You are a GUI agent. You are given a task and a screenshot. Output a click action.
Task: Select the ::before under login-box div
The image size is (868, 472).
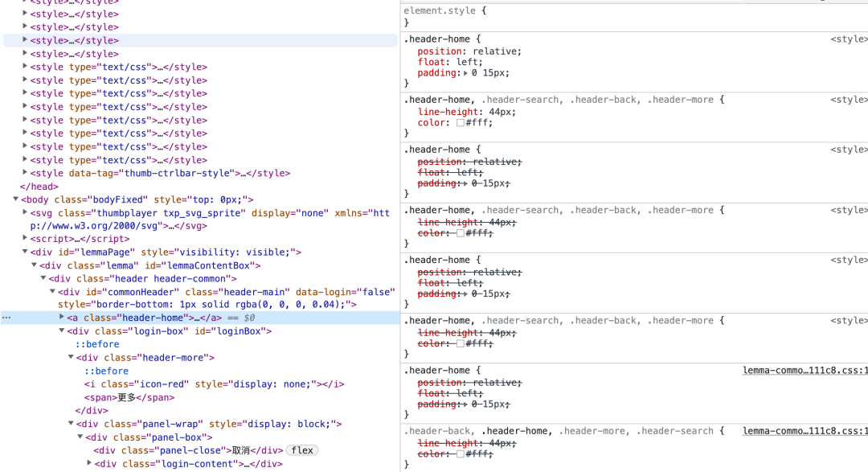97,344
